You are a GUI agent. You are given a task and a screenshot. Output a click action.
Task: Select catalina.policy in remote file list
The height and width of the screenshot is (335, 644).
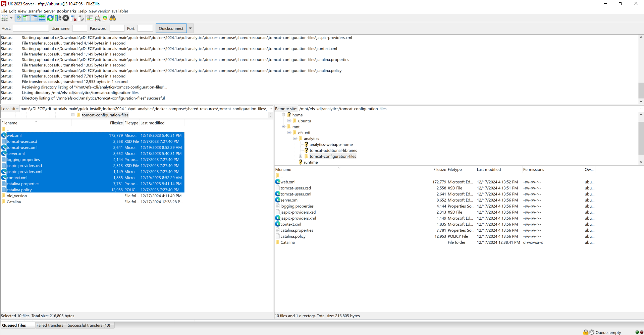click(293, 236)
